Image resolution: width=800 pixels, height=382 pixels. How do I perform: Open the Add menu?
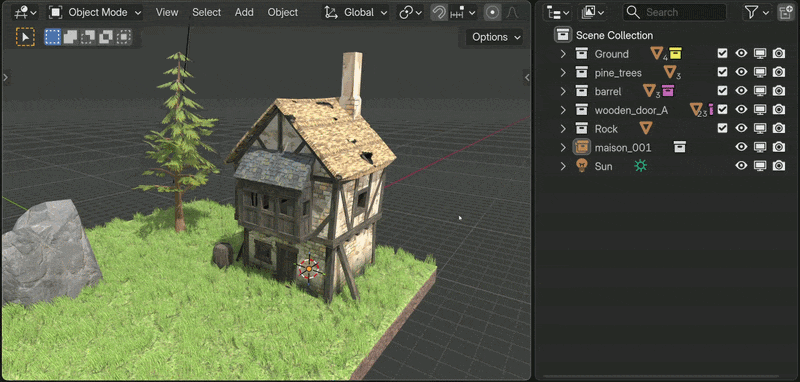point(244,12)
